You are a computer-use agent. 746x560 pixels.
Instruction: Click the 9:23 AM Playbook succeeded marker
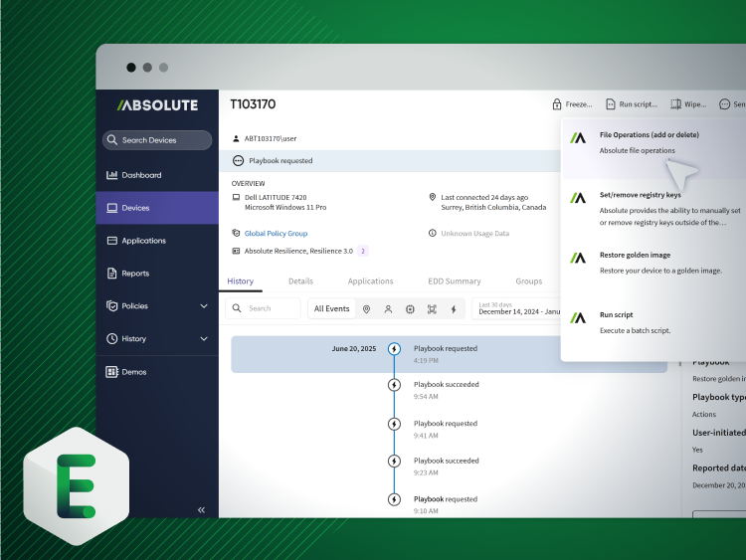tap(394, 461)
